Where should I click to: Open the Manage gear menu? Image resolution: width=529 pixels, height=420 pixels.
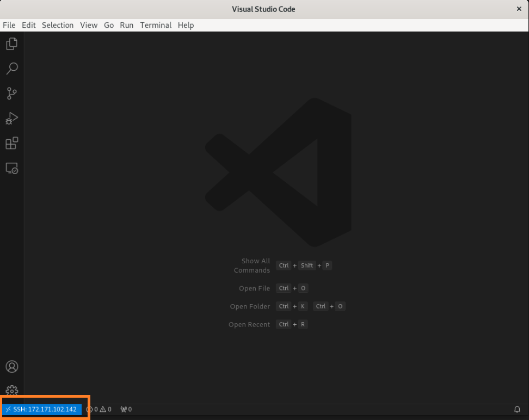[11, 391]
